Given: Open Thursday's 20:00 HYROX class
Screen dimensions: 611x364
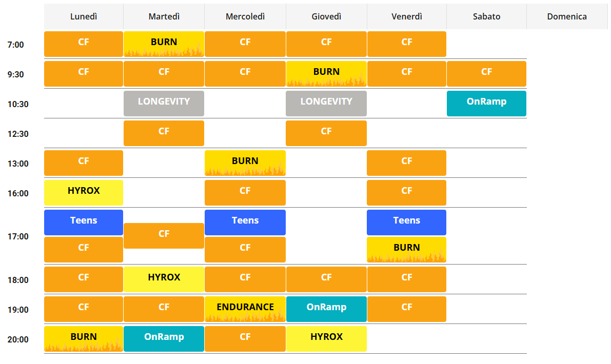Looking at the screenshot, I should 326,339.
